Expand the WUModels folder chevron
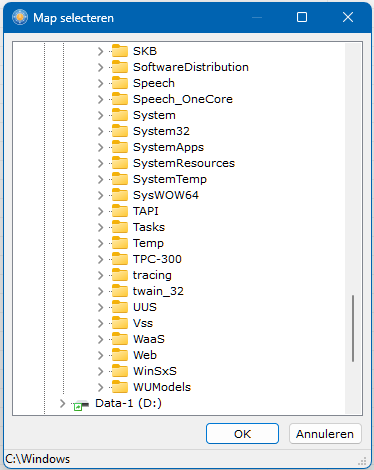The image size is (374, 470). click(x=100, y=387)
